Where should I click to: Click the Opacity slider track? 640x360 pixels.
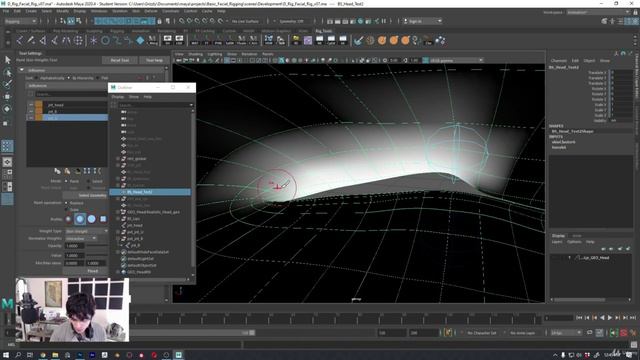tap(97, 246)
